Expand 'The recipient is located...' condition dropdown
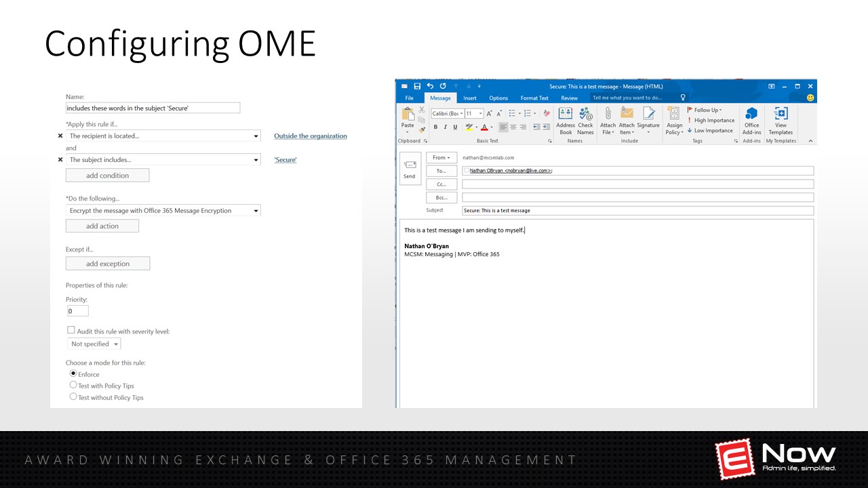Viewport: 868px width, 488px height. click(256, 136)
